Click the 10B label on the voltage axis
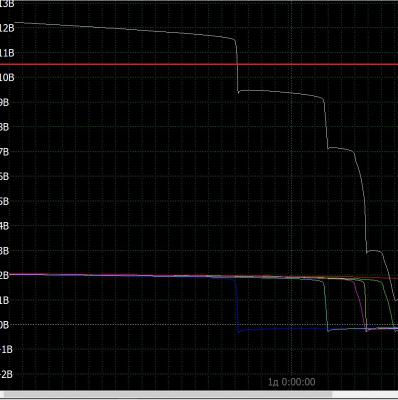The height and width of the screenshot is (400, 398). (7, 77)
